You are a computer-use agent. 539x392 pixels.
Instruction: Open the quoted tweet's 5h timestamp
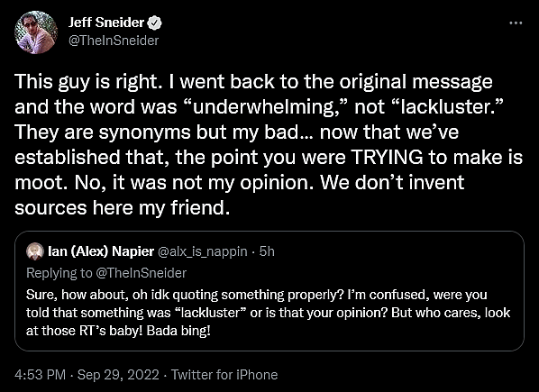267,251
